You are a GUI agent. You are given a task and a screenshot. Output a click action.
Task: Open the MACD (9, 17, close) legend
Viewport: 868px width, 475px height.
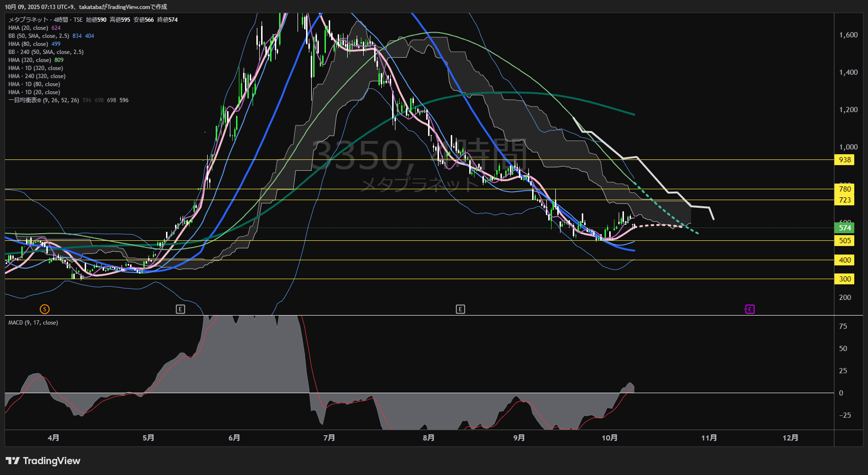point(33,323)
